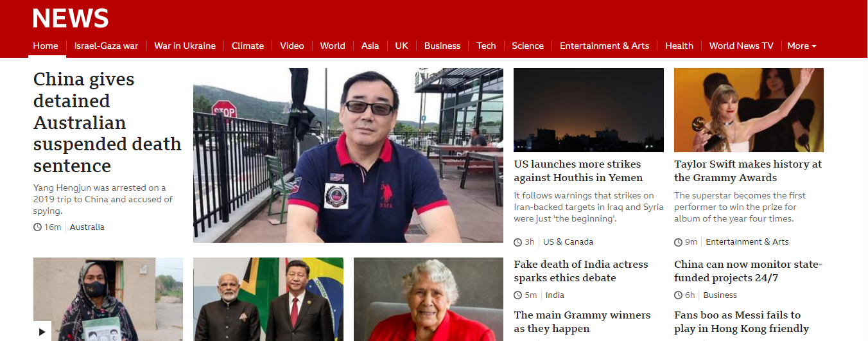Go to the Health section
Screen dimensions: 868x341
pos(679,46)
